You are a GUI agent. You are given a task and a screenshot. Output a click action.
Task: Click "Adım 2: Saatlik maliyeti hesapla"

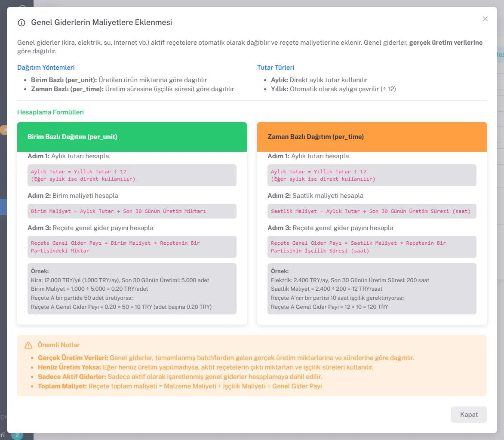point(315,196)
